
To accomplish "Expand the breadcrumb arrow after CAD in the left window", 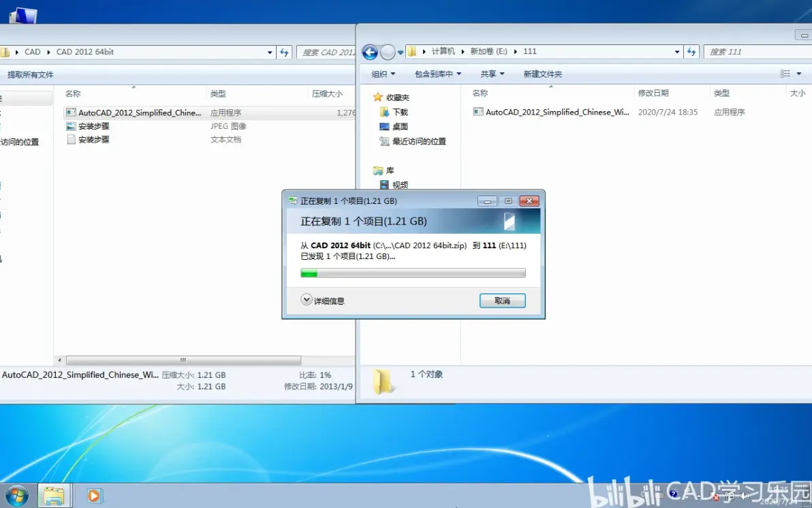I will 48,52.
